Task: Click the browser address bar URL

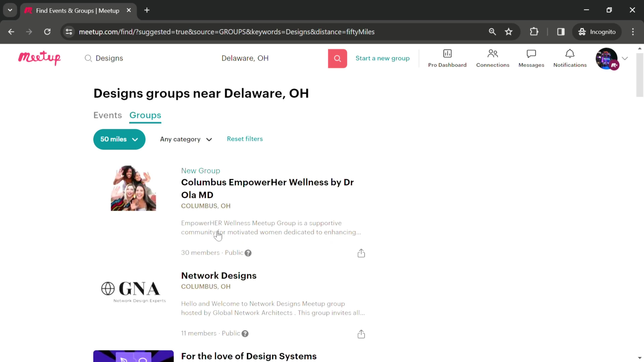Action: pos(227,32)
